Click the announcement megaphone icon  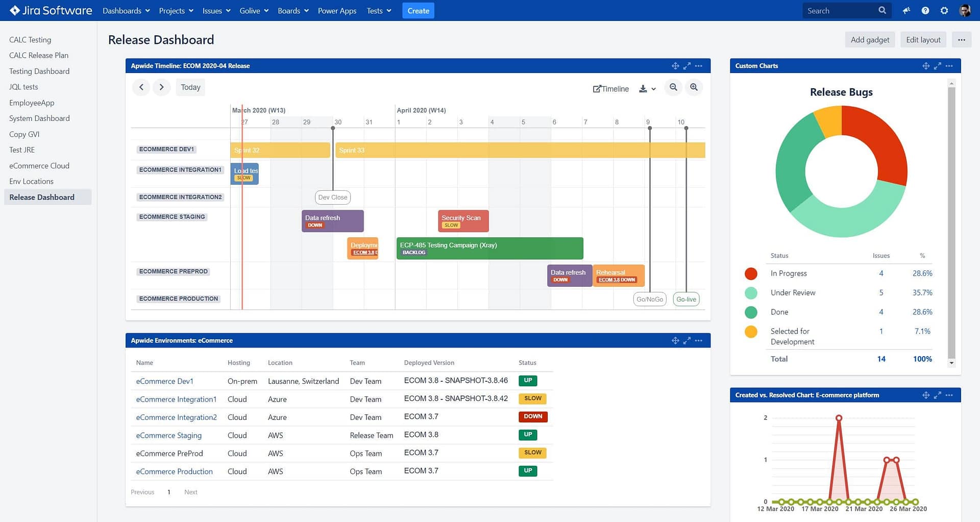(906, 10)
